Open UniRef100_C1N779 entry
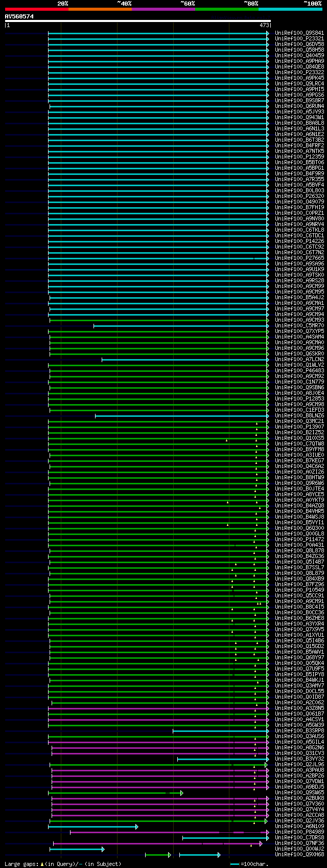 (299, 382)
